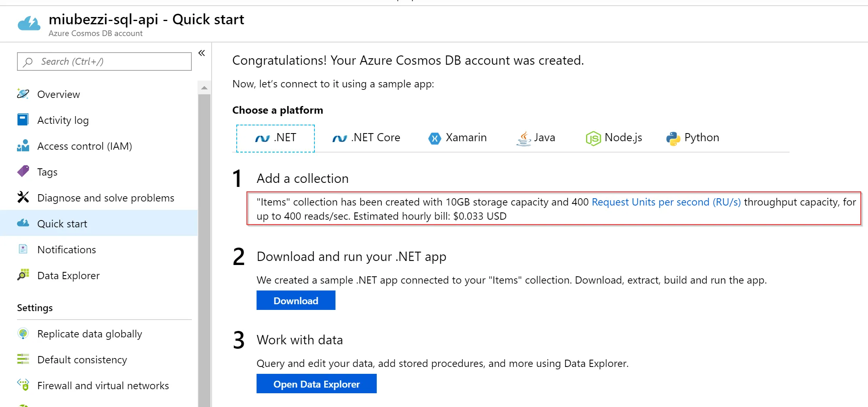
Task: Click the Firewall and virtual networks icon
Action: click(23, 385)
